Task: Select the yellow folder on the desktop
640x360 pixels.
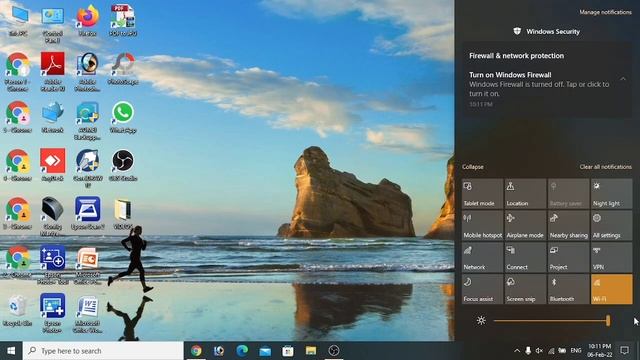Action: coord(123,213)
